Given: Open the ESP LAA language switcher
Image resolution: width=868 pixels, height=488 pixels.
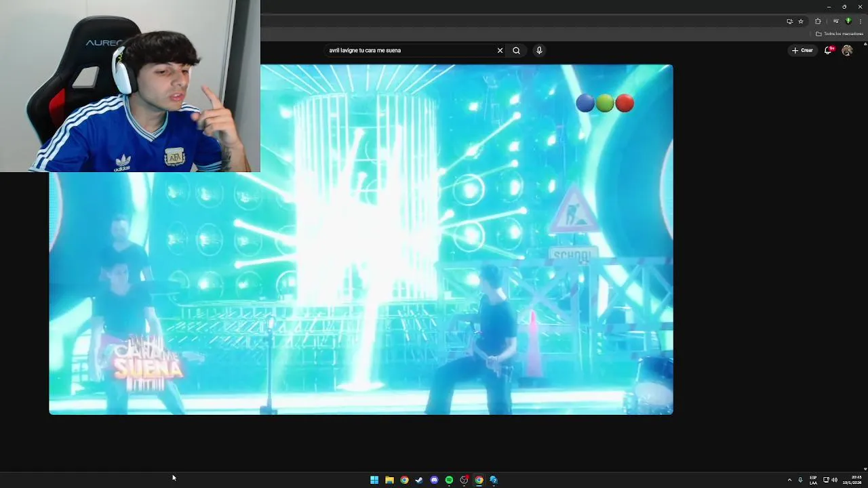Looking at the screenshot, I should (813, 480).
